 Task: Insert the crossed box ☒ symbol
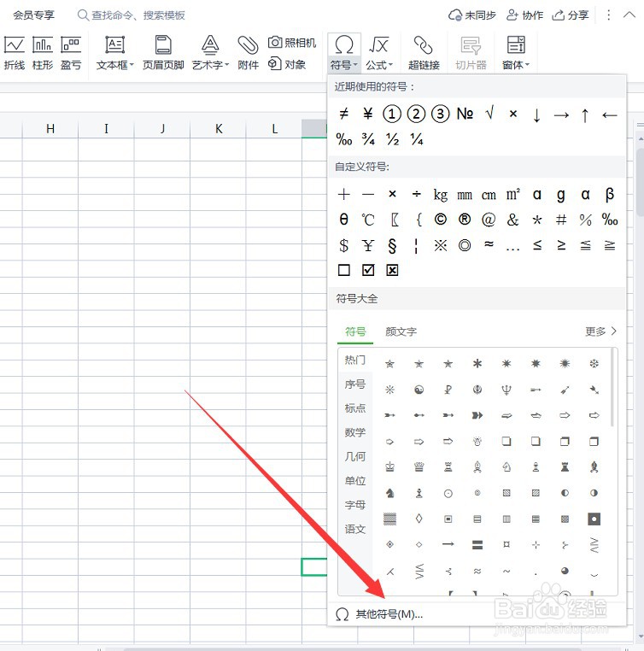(392, 270)
